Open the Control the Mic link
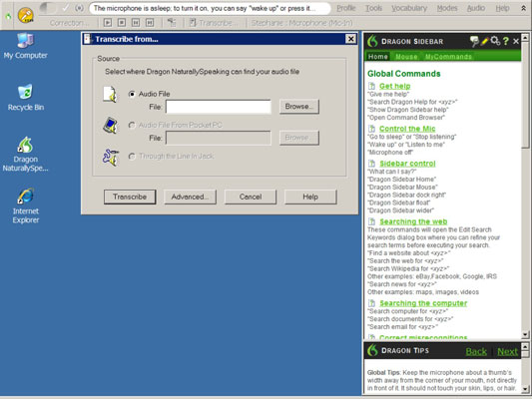Viewport: 532px width, 399px height. (407, 129)
